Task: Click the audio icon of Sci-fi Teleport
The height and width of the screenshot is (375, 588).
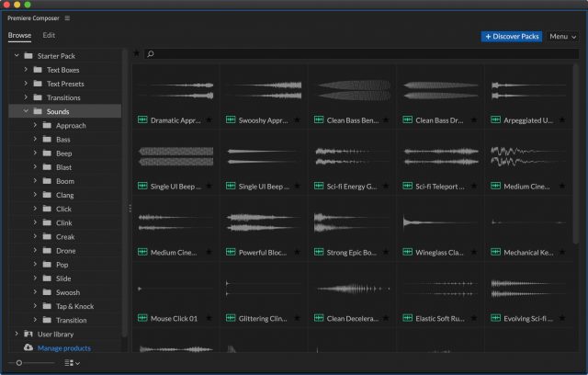Action: [407, 187]
